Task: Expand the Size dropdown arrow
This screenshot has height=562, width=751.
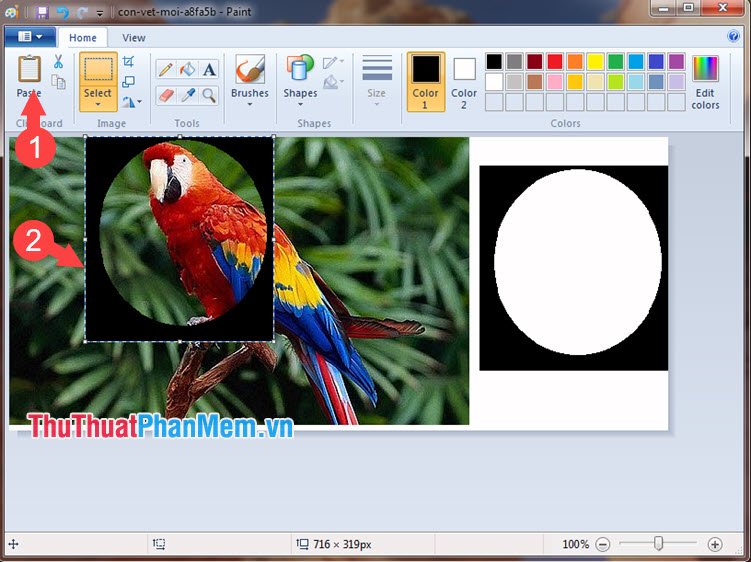Action: click(377, 104)
